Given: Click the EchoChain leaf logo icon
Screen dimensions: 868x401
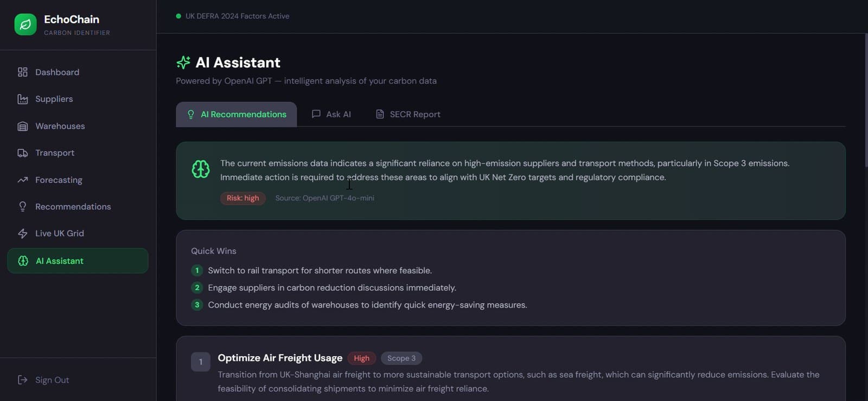Looking at the screenshot, I should point(25,24).
